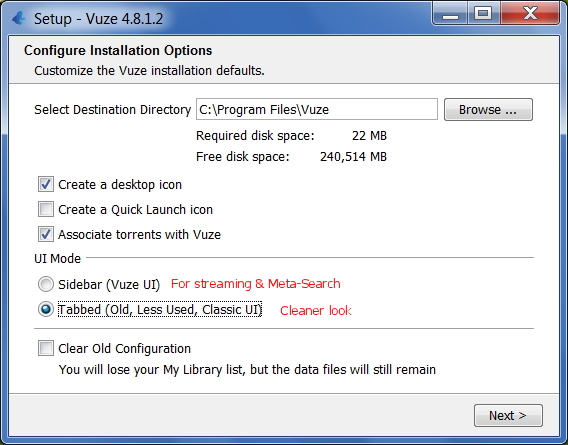Click the 'Setup - Vuze 4.8.1.2' title text
Screen dimensions: 568x445
99,18
